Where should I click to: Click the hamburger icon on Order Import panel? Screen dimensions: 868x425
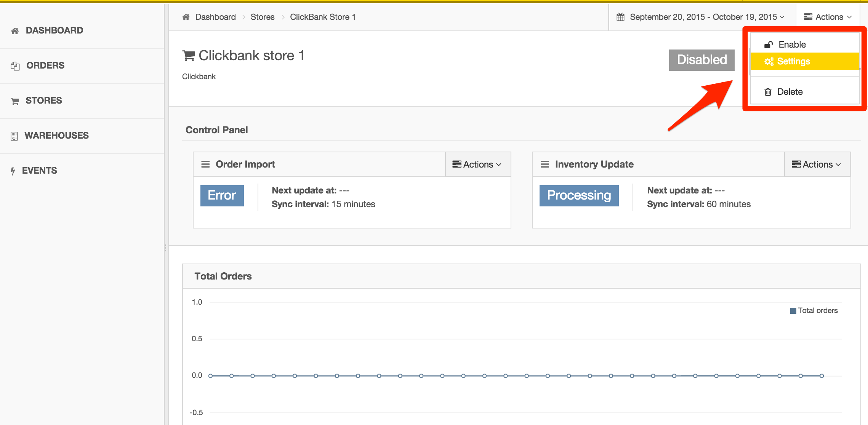click(205, 164)
